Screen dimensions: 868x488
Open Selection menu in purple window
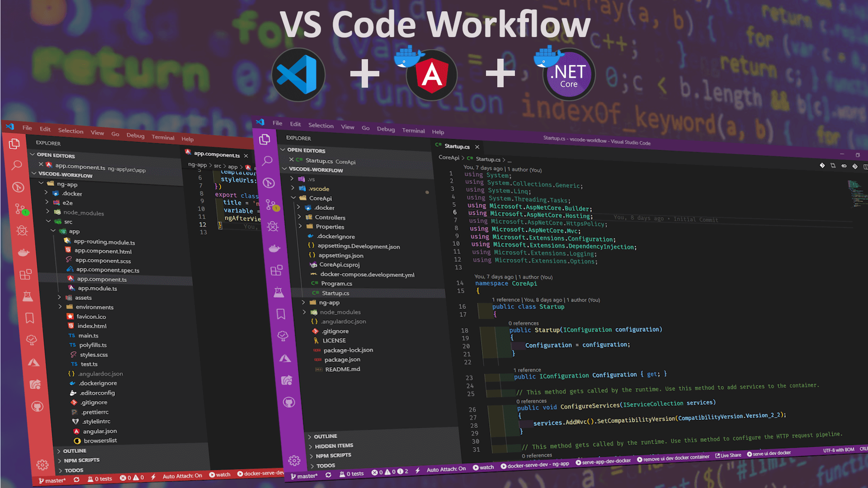[x=321, y=126]
